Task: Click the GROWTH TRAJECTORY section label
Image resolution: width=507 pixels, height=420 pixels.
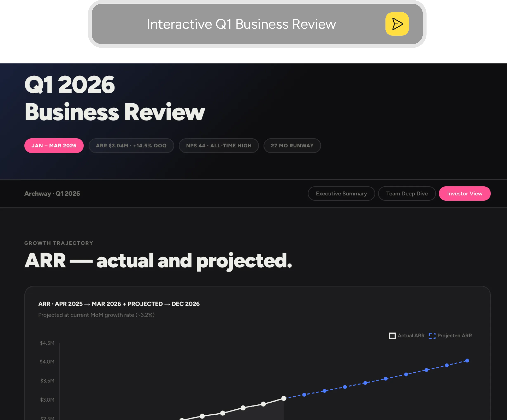Action: click(x=59, y=243)
